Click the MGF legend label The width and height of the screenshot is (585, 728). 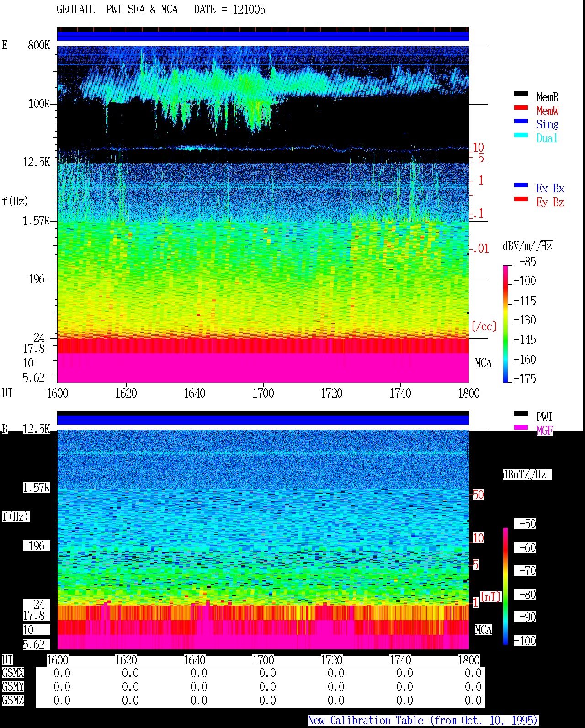(545, 430)
